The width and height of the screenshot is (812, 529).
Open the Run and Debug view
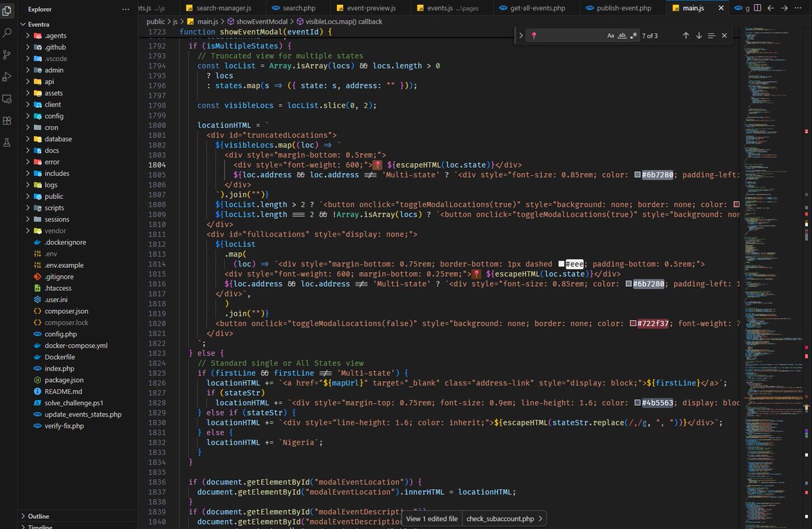tap(7, 76)
